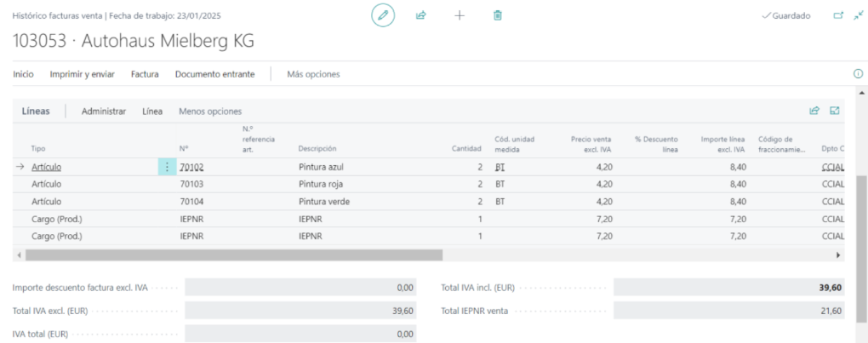This screenshot has width=868, height=343.
Task: Click IVA total (EUR) field
Action: tap(300, 334)
